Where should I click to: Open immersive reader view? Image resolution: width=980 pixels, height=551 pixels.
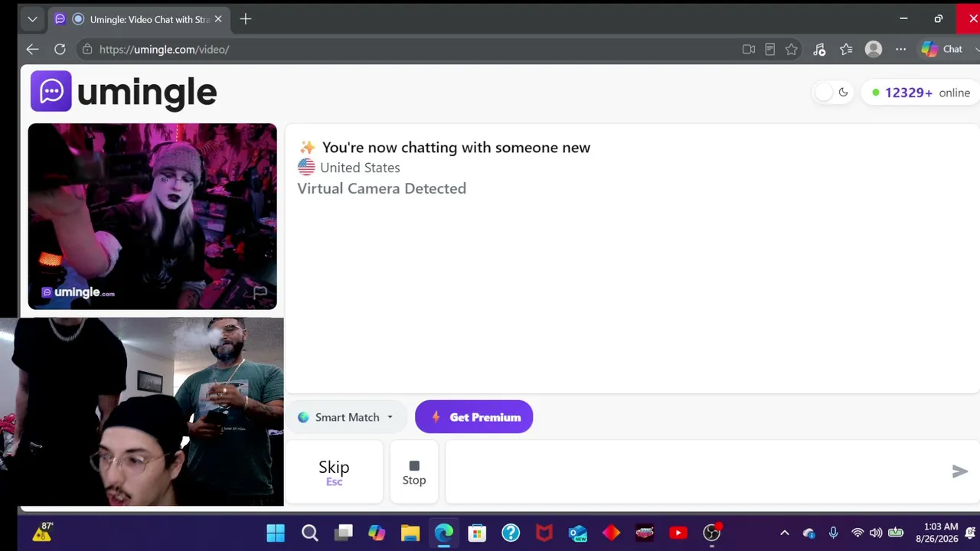(x=770, y=49)
